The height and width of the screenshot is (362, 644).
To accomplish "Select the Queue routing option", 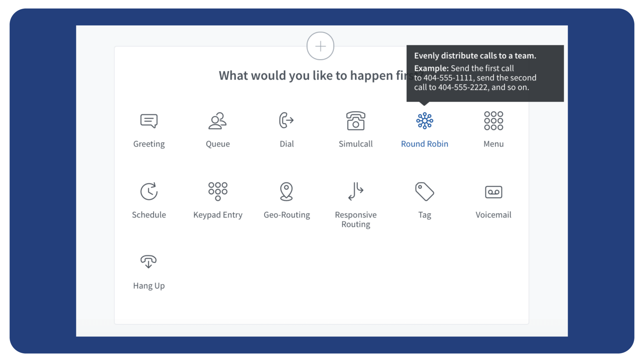I will (x=218, y=128).
